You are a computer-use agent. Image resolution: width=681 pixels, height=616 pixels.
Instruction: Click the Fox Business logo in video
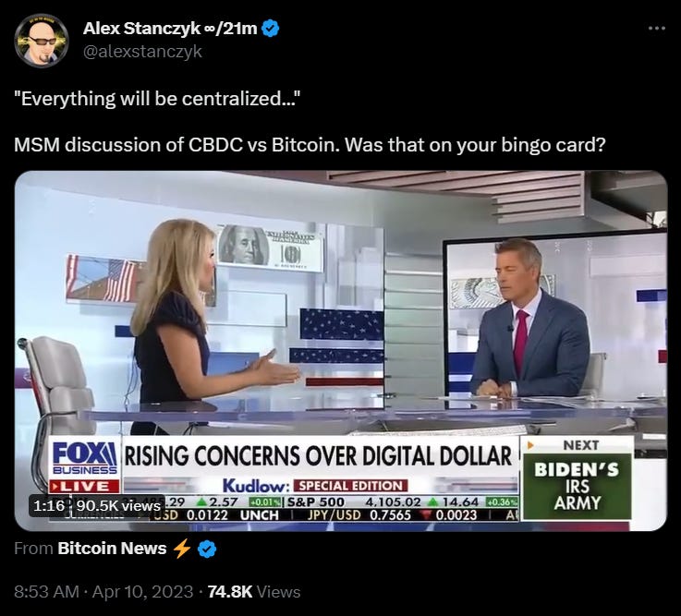coord(84,458)
